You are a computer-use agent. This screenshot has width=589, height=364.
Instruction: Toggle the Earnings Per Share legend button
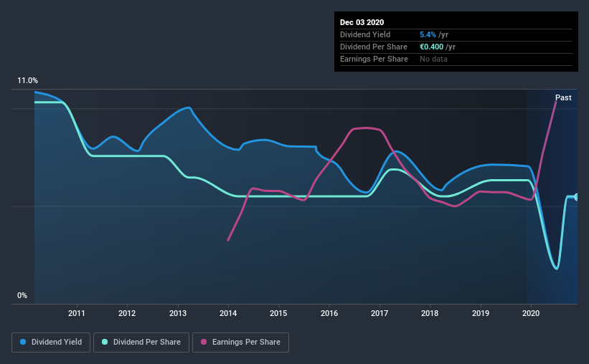click(240, 343)
